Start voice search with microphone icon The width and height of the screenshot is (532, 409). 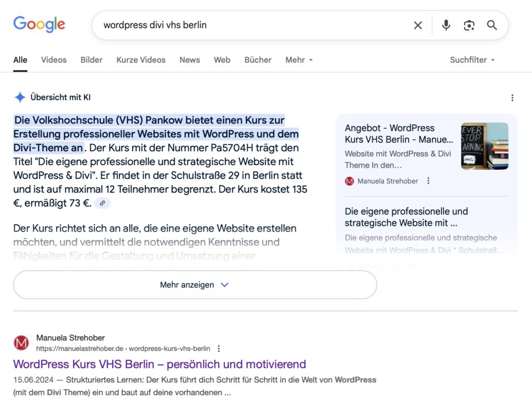tap(446, 25)
